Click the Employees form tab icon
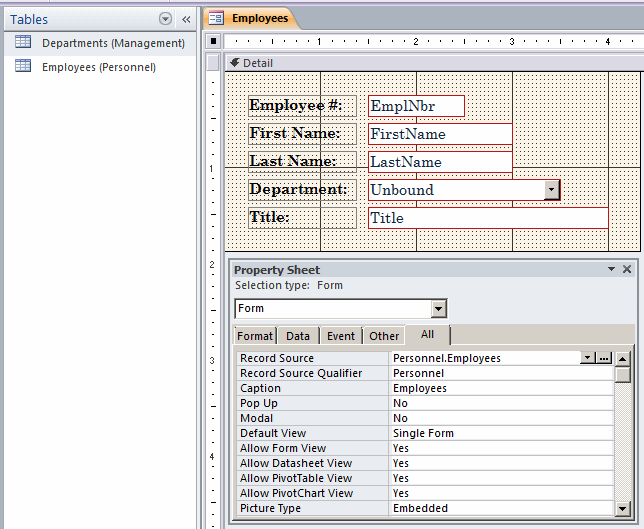 pos(216,18)
